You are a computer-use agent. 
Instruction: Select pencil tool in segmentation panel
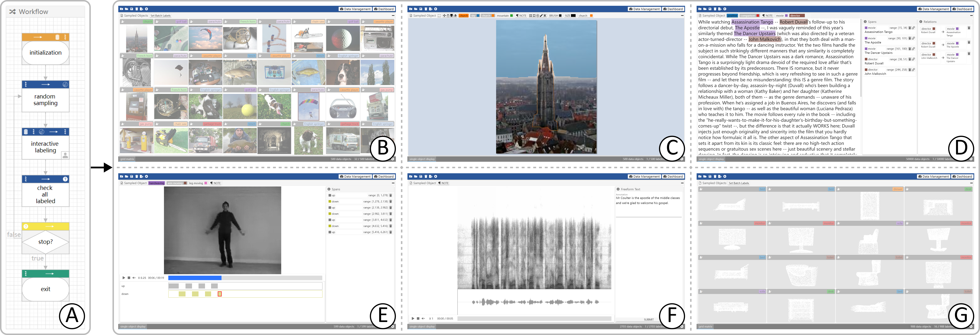pos(541,16)
